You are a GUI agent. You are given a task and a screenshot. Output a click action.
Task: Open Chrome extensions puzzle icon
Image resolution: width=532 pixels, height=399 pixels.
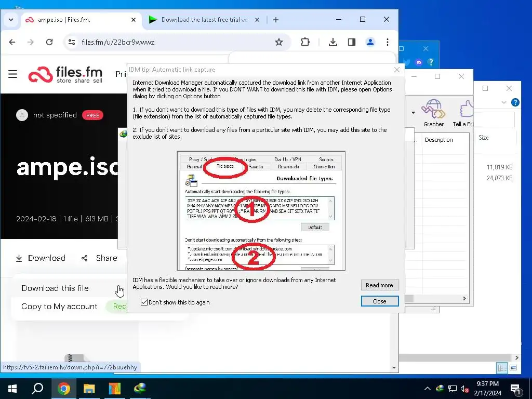click(305, 42)
